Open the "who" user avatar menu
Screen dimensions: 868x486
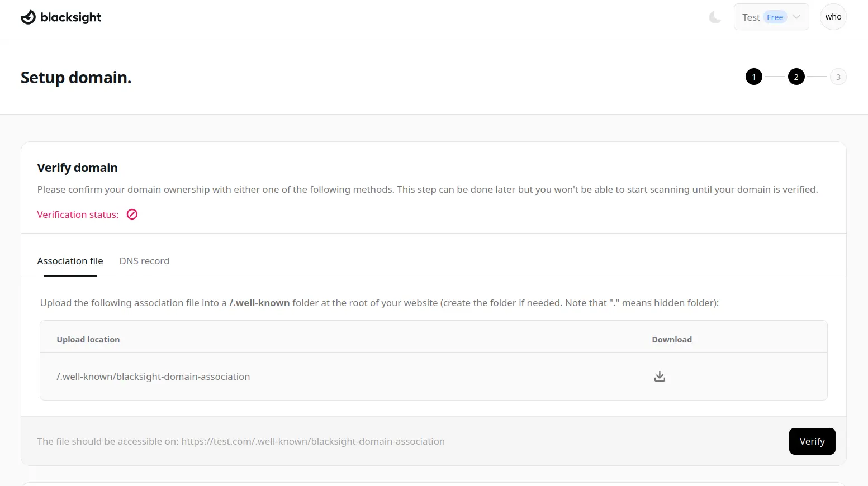[x=833, y=17]
